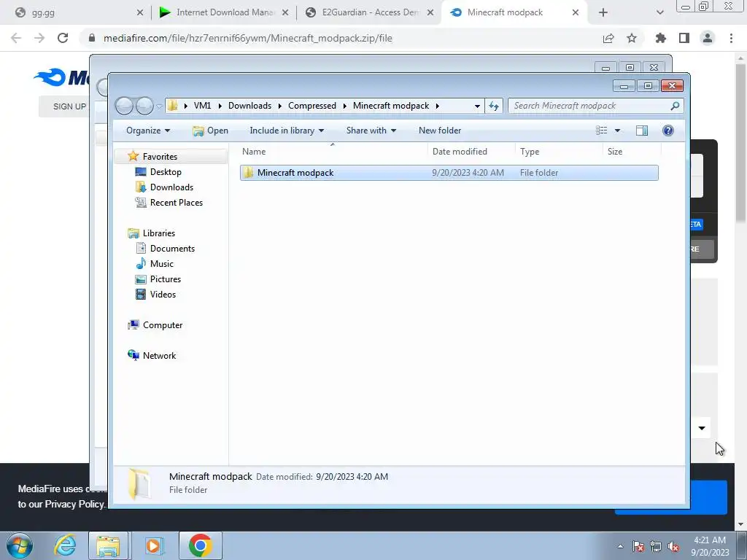Open Videos library in navigation pane
Image resolution: width=747 pixels, height=560 pixels.
(x=163, y=295)
